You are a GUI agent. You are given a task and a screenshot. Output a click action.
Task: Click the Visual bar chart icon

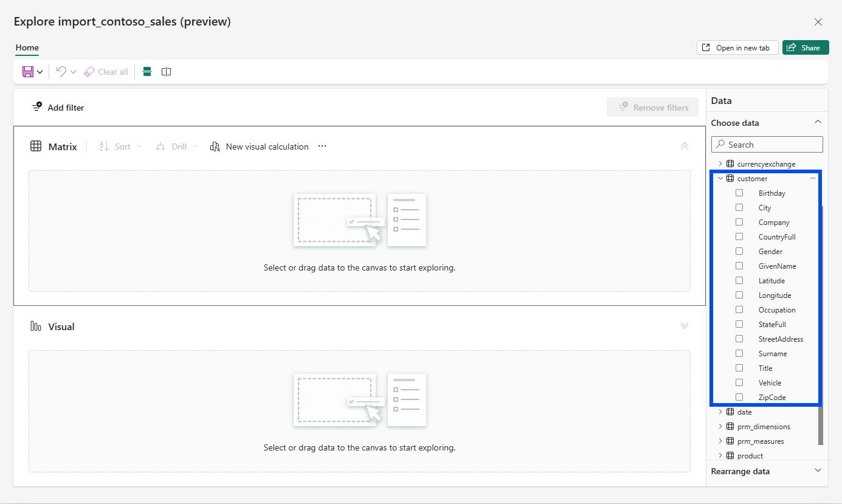pyautogui.click(x=36, y=326)
